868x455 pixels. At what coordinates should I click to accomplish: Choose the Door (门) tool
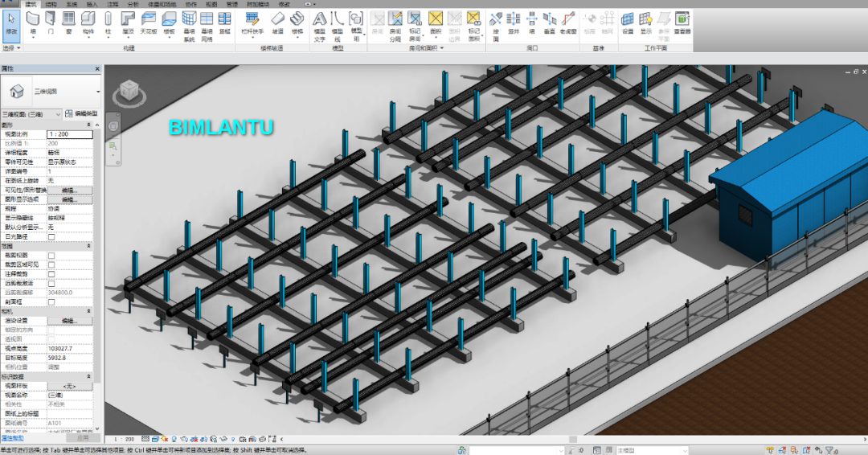pyautogui.click(x=51, y=24)
